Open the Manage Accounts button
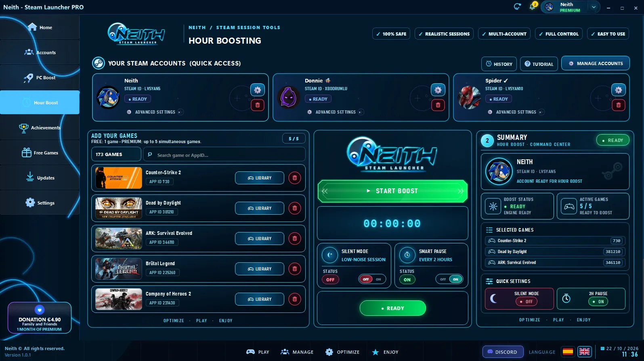The height and width of the screenshot is (361, 644). [x=596, y=63]
